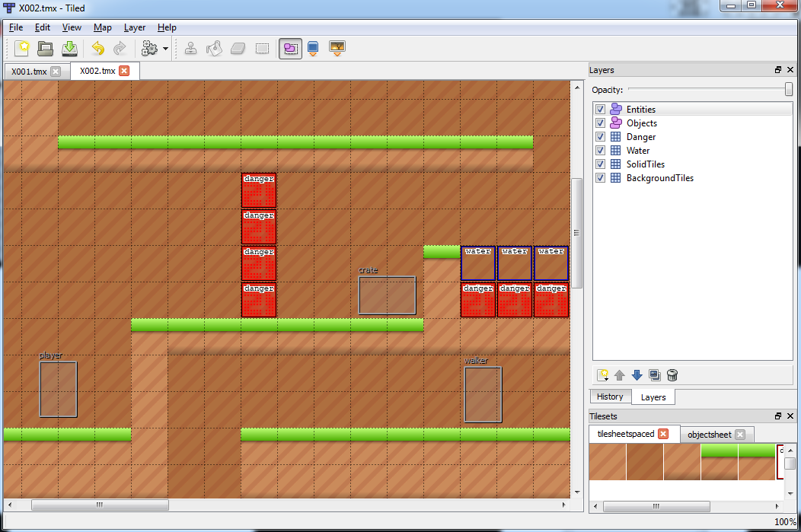The height and width of the screenshot is (532, 801).
Task: Close the X002.tmx tab
Action: click(124, 71)
